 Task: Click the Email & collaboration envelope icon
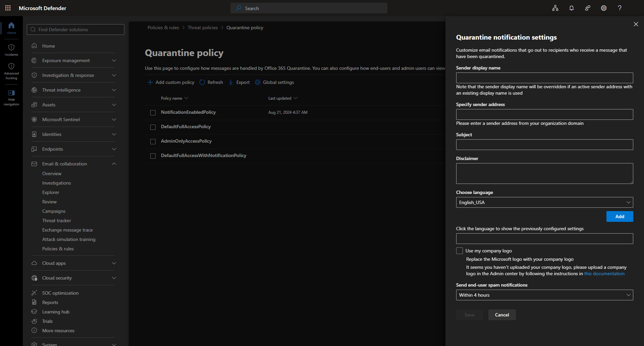34,164
